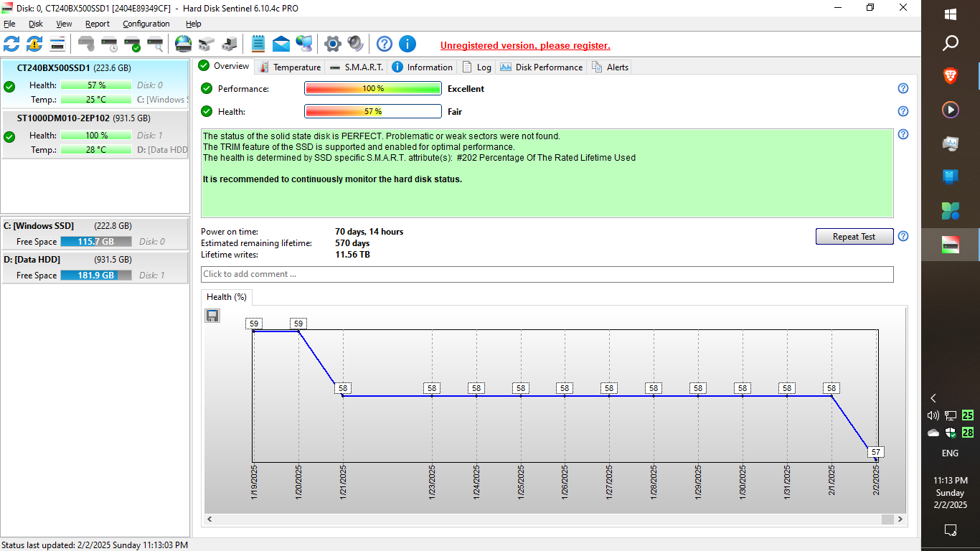980x551 pixels.
Task: Open help for the Health rating
Action: point(903,111)
